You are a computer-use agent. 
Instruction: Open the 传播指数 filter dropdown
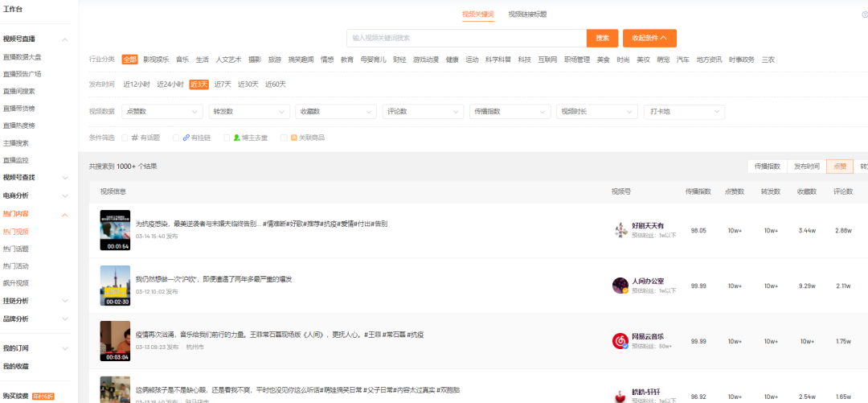pos(510,112)
